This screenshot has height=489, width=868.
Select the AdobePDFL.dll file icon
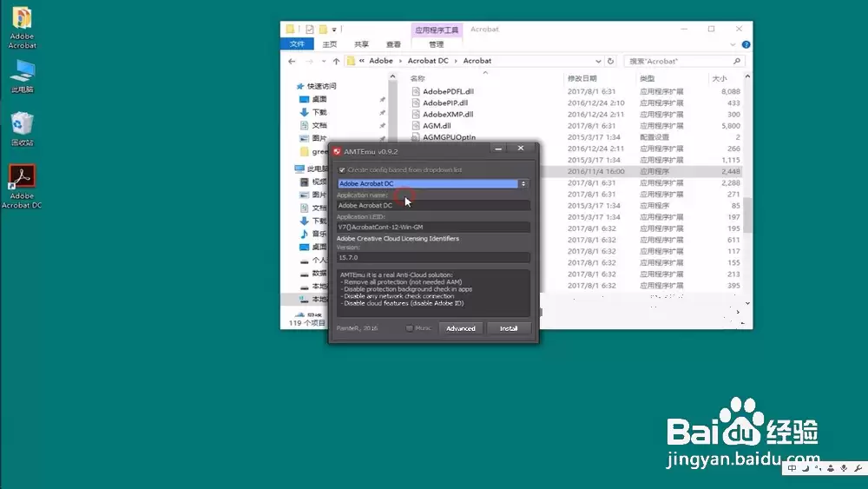coord(416,91)
